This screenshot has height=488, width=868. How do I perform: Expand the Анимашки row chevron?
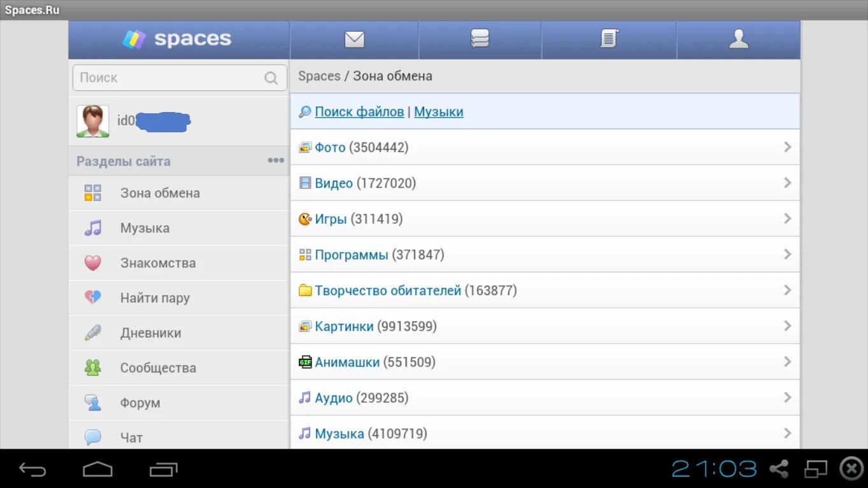[x=788, y=361]
